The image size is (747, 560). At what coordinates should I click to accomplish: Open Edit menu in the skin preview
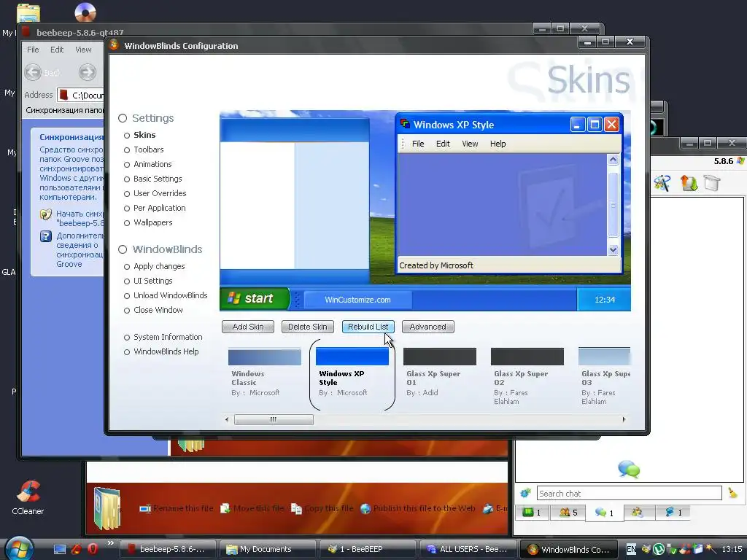pos(443,144)
